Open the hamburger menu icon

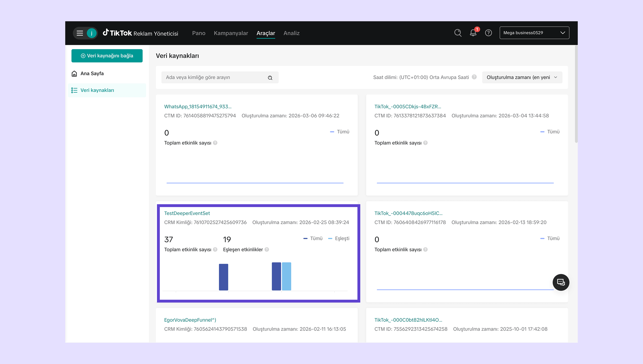tap(80, 33)
